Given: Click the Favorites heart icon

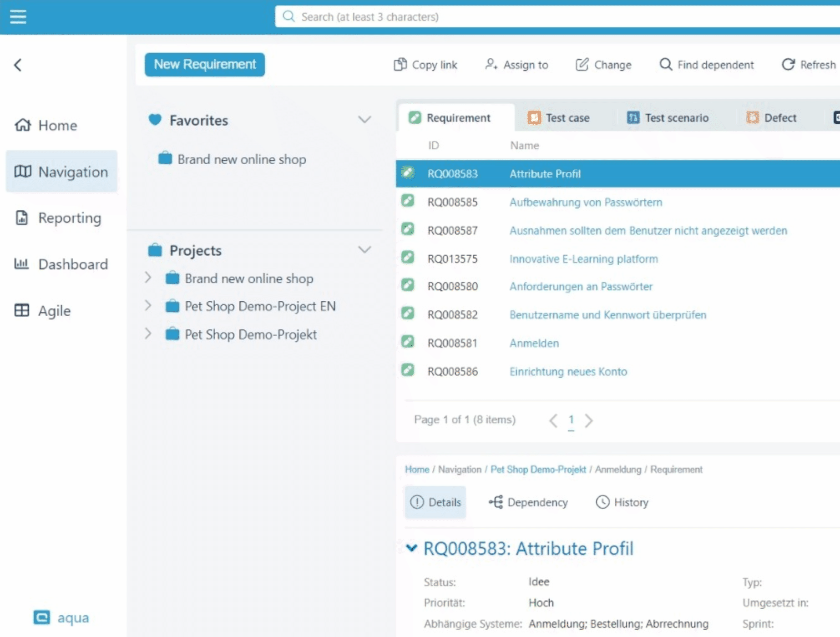Looking at the screenshot, I should coord(155,120).
